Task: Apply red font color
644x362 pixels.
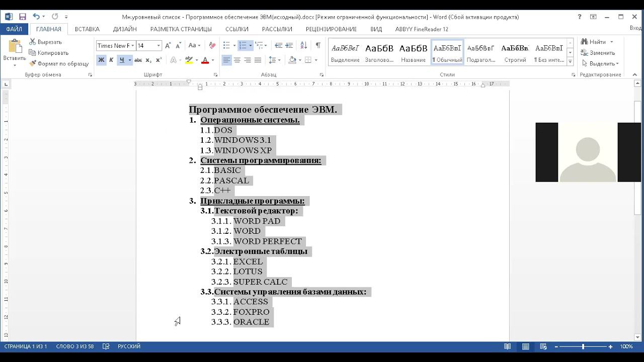Action: 205,60
